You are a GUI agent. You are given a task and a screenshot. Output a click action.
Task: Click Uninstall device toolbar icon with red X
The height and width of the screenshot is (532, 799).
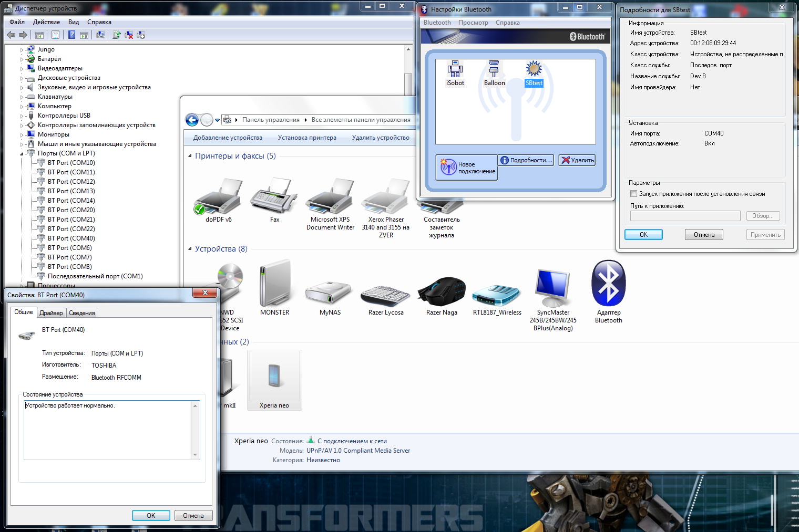point(129,35)
